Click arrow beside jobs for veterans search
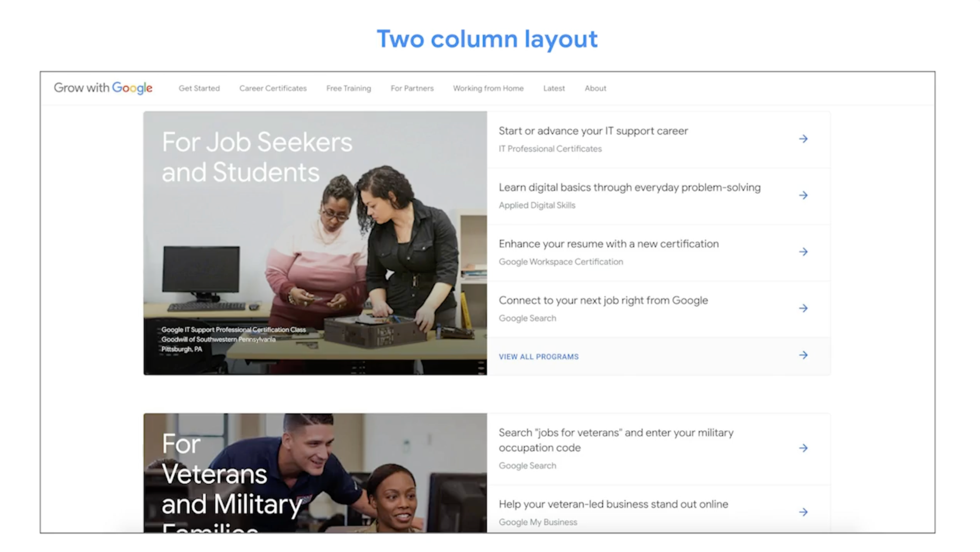The image size is (980, 552). pyautogui.click(x=803, y=448)
